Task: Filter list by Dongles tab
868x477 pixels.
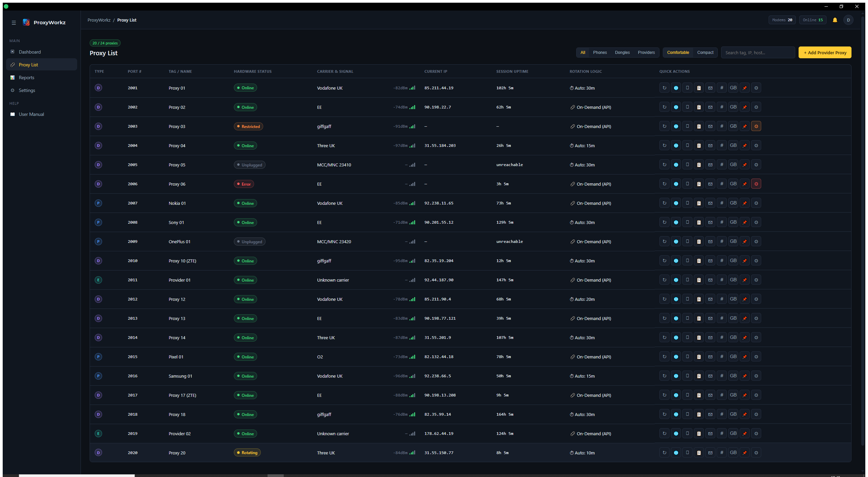Action: (622, 53)
